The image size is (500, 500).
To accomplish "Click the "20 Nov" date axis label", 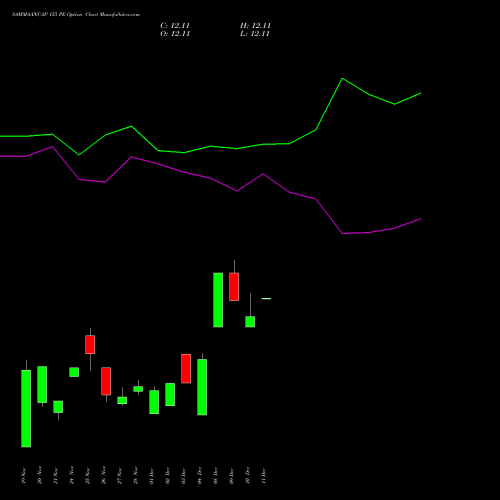I will 40,475.
